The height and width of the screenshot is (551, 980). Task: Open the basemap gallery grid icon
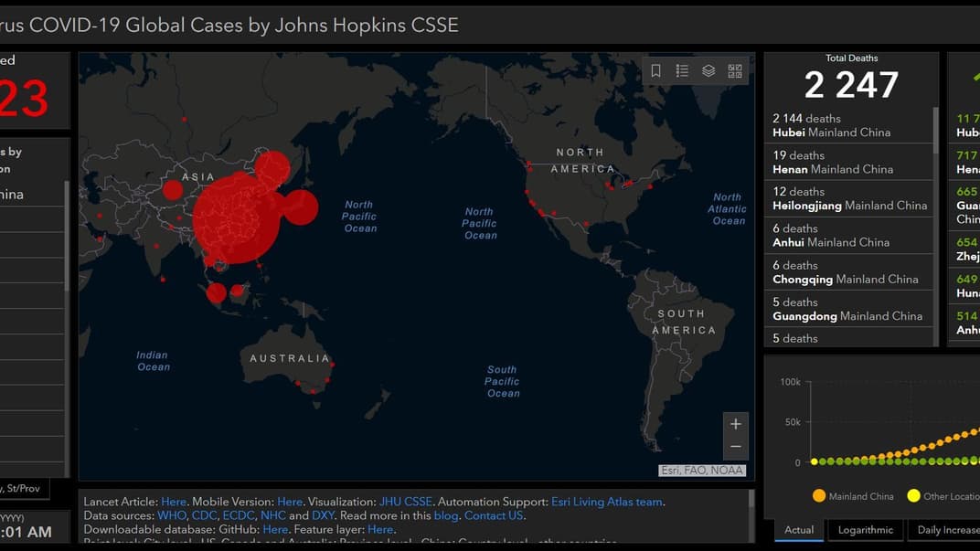point(735,71)
